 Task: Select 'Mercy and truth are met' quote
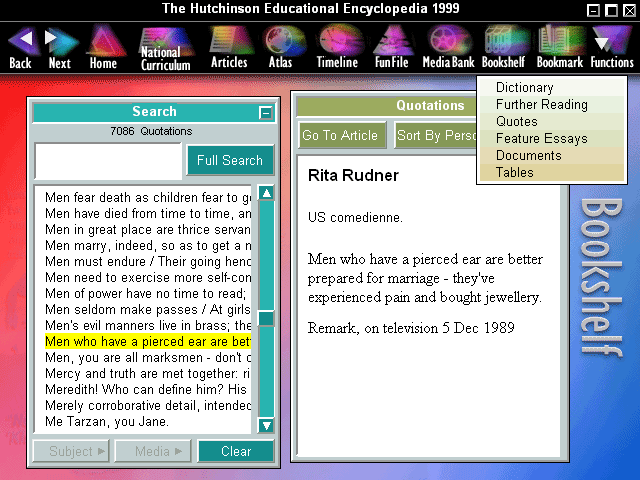pyautogui.click(x=148, y=373)
